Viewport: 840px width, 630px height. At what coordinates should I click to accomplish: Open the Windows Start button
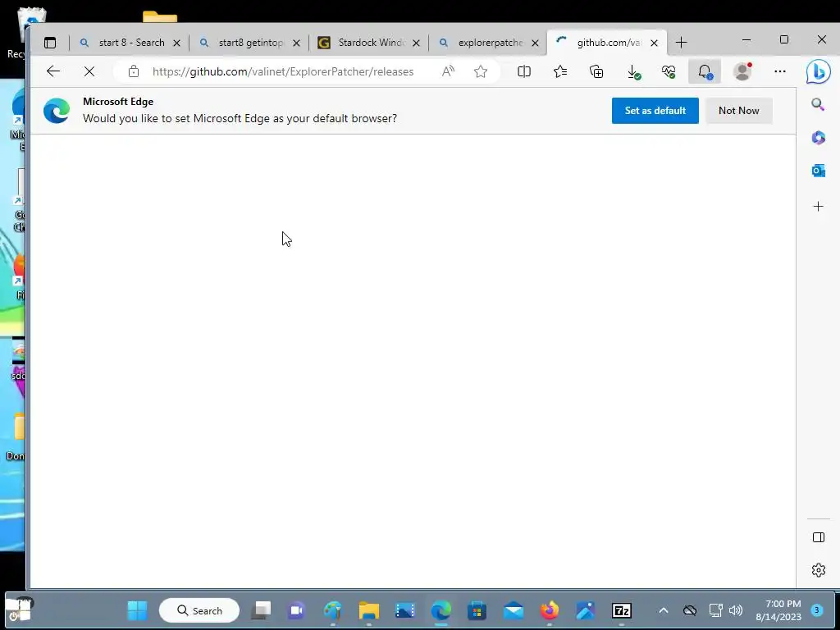[x=137, y=610]
